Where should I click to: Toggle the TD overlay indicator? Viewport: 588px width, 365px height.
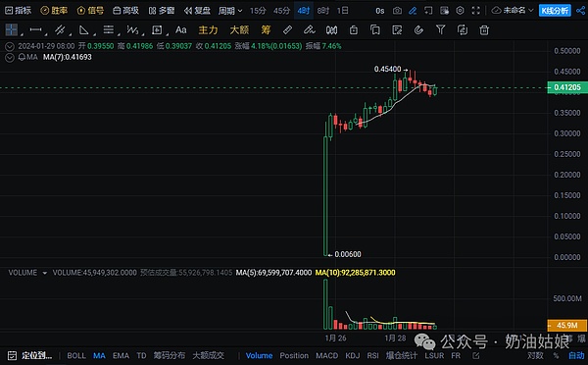[141, 355]
